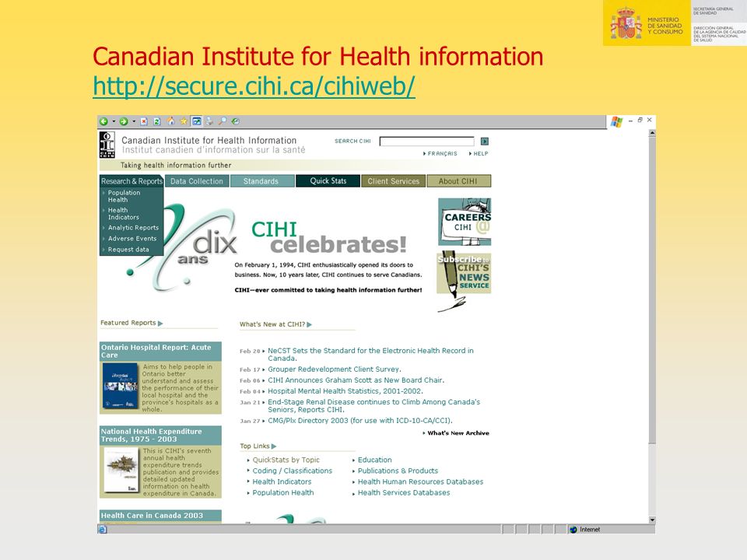
Task: Click the search go arrow button
Action: [x=485, y=142]
